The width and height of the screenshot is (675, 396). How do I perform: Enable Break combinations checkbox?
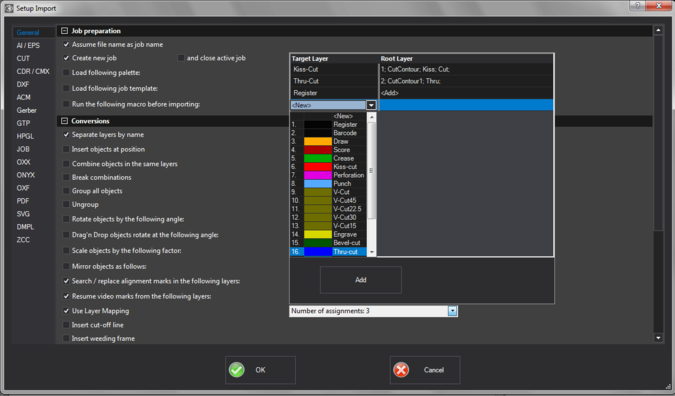pos(66,177)
